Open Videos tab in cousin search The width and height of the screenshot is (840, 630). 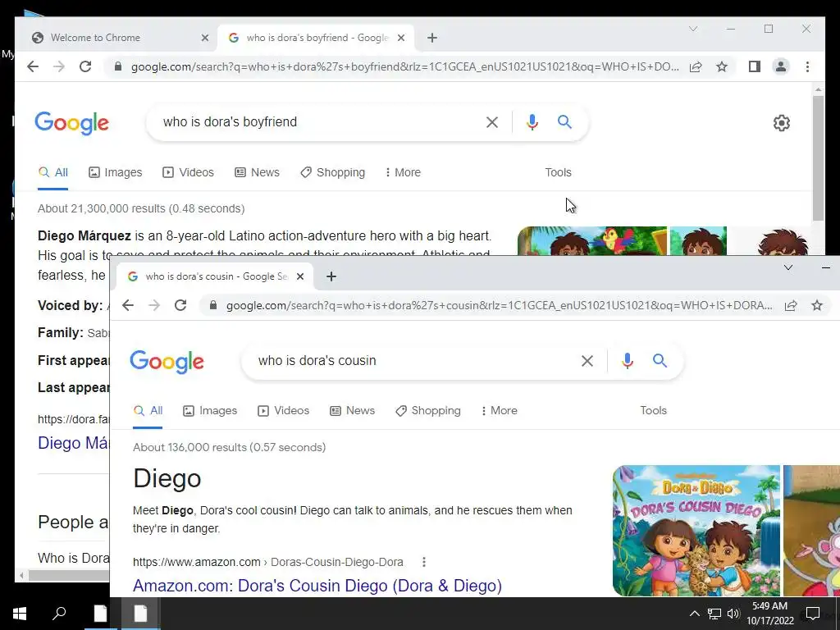tap(283, 410)
